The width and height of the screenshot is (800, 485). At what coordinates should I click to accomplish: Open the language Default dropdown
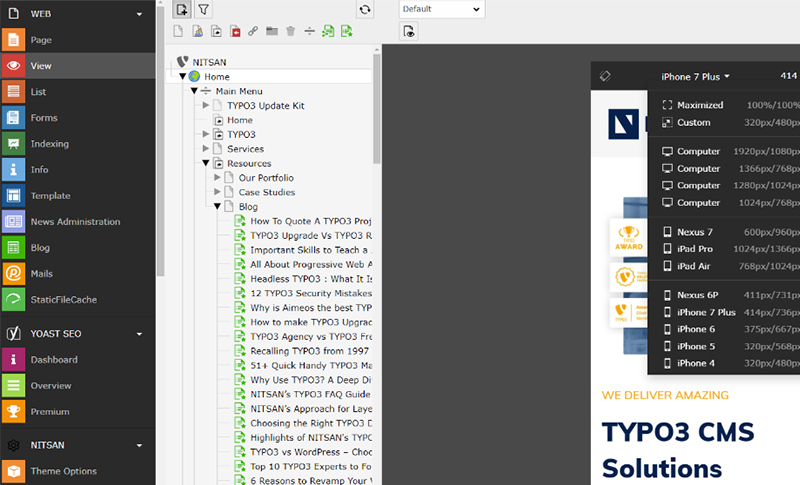(x=442, y=9)
